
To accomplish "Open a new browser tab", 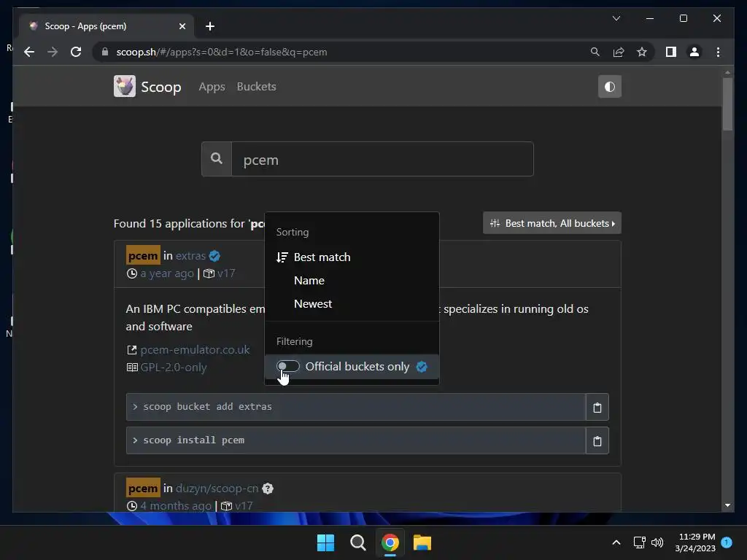I will click(x=210, y=26).
